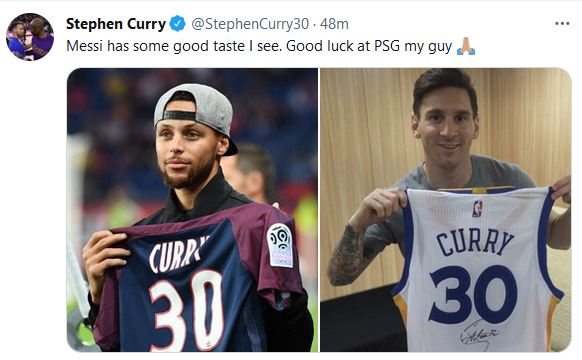Screen dimensions: 582x360
Task: Open the left photo with the PSG jersey
Action: [x=192, y=210]
